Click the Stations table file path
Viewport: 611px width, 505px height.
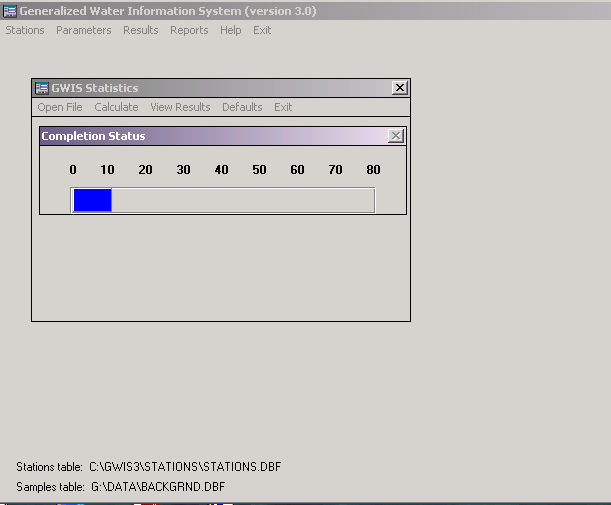185,467
